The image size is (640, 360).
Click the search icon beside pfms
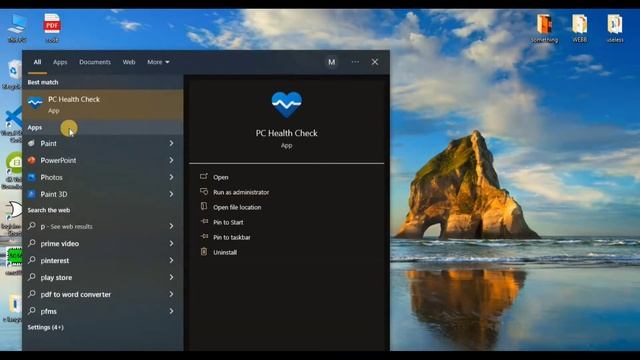31,311
